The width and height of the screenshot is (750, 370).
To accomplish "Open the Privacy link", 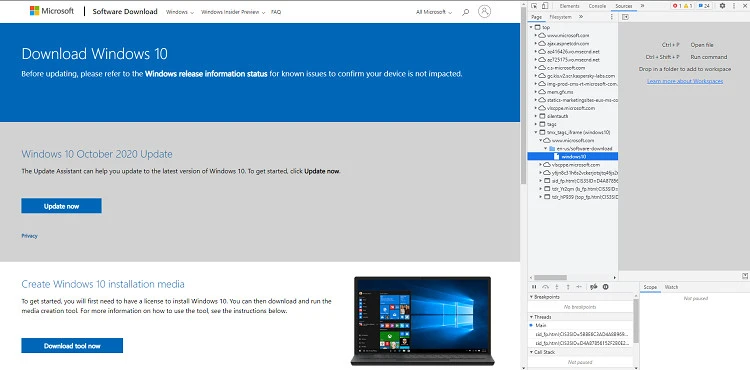I will click(x=29, y=236).
